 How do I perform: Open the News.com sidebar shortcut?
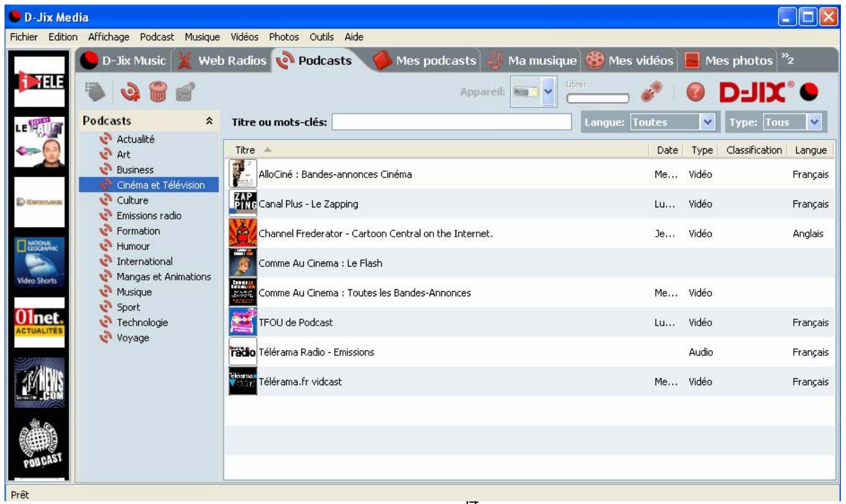[39, 383]
